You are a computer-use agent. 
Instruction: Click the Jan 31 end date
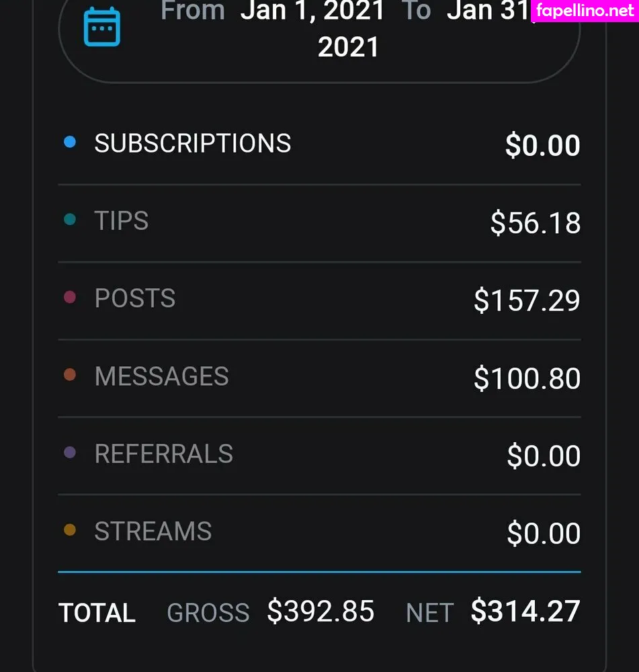(487, 11)
